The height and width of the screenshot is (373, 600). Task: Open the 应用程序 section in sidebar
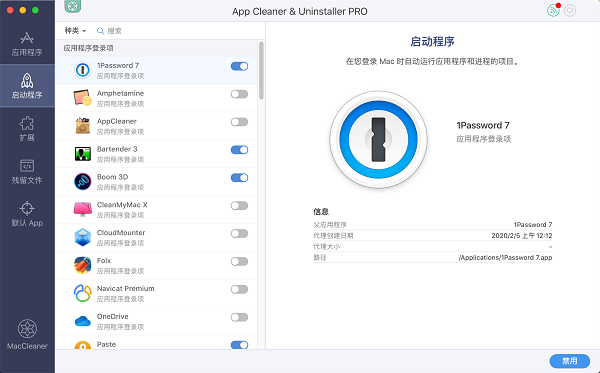coord(27,44)
